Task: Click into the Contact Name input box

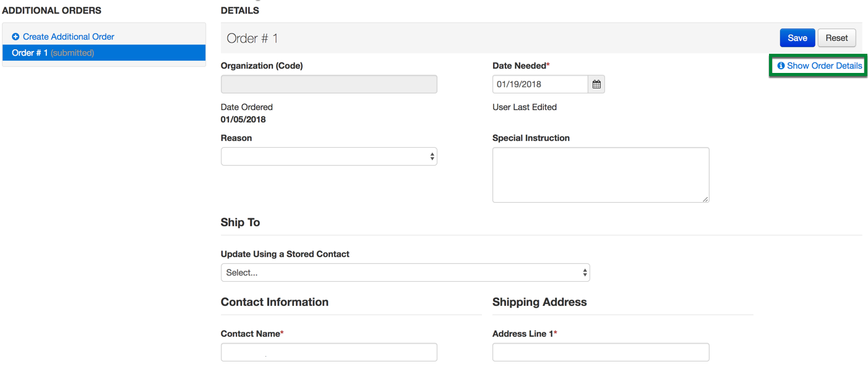Action: click(x=329, y=352)
